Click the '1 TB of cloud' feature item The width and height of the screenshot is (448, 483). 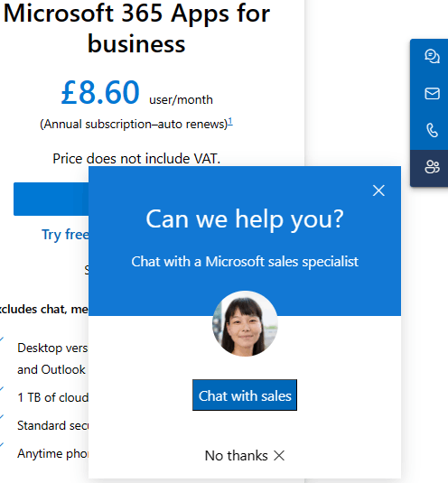pos(53,397)
